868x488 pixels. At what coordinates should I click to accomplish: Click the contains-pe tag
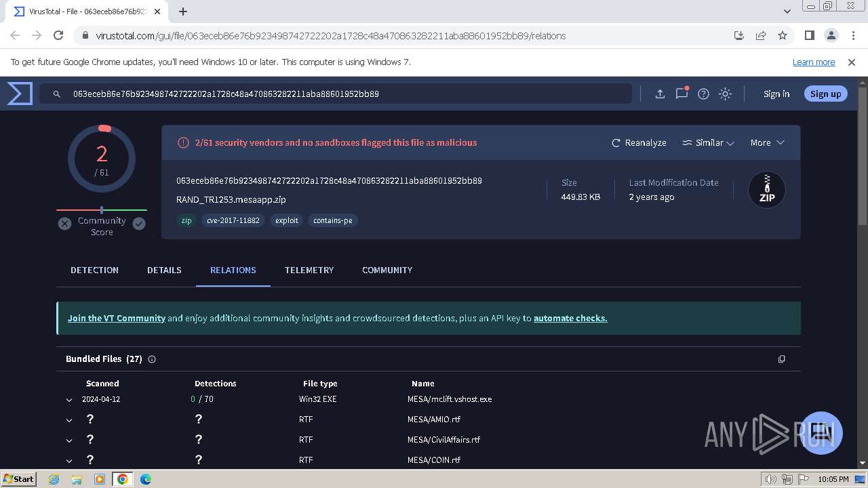[x=333, y=220]
